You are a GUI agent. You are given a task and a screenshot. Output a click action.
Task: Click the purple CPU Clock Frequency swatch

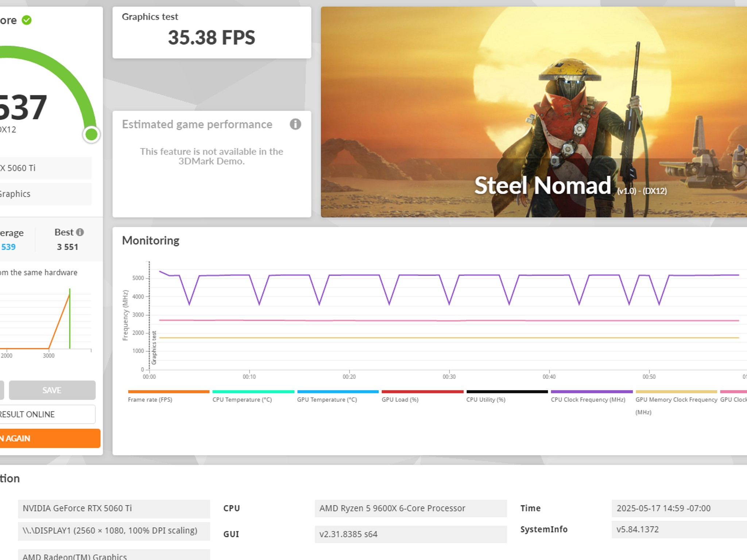pyautogui.click(x=591, y=392)
